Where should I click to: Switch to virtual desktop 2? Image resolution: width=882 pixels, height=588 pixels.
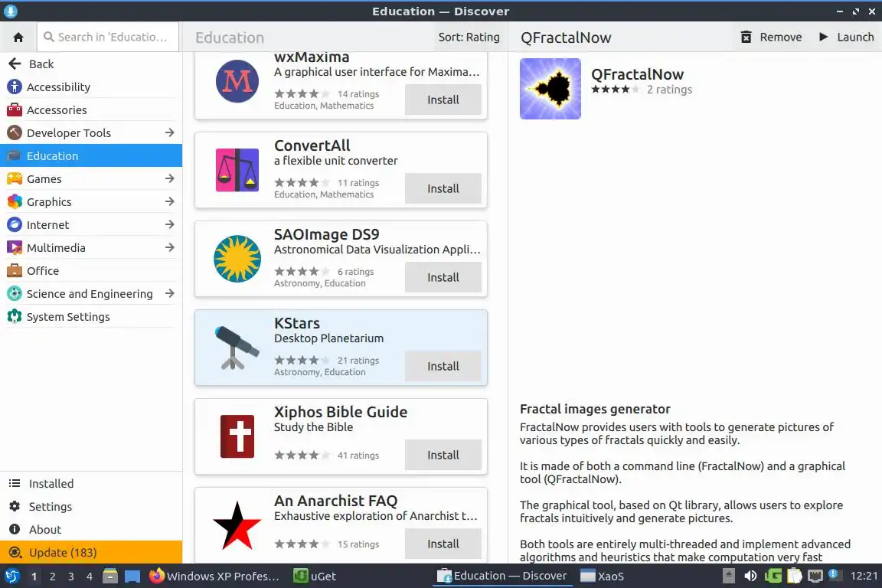(x=52, y=577)
